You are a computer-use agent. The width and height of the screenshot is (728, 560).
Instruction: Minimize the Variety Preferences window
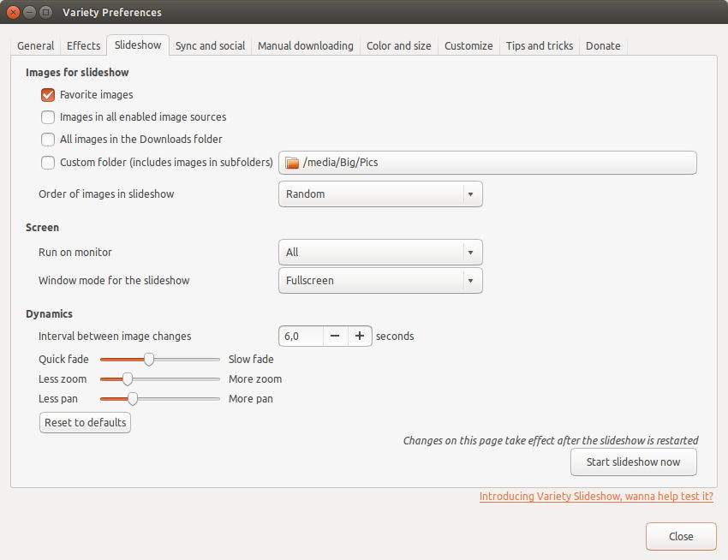click(x=29, y=12)
